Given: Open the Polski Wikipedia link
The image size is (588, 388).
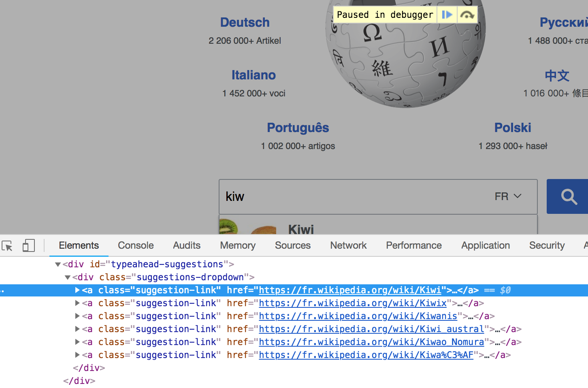Looking at the screenshot, I should [513, 128].
